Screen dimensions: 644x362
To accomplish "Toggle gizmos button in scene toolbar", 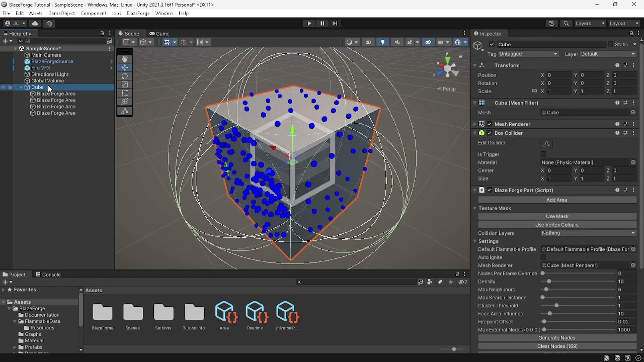I will click(x=458, y=42).
